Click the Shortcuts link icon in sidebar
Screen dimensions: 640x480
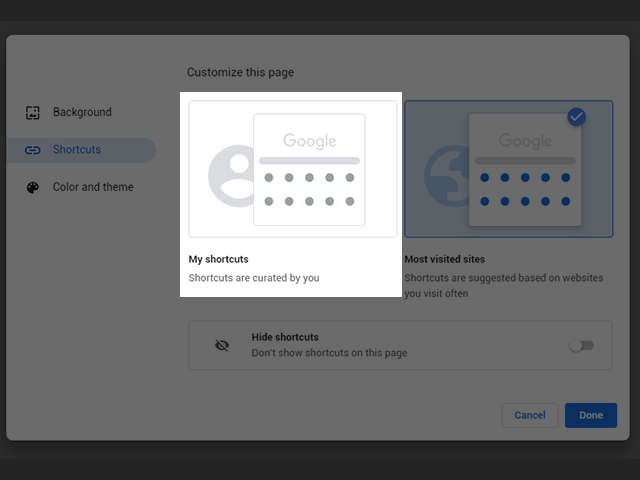click(32, 150)
